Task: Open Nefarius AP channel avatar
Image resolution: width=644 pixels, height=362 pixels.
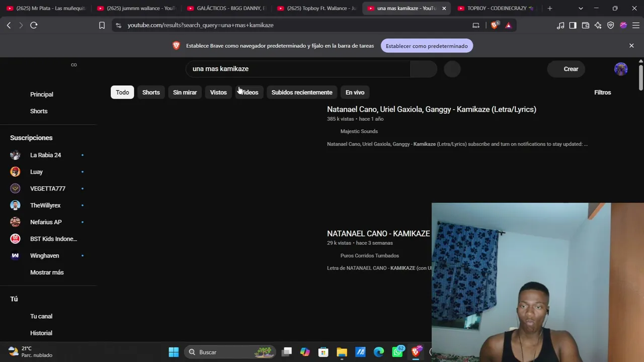Action: (x=15, y=222)
